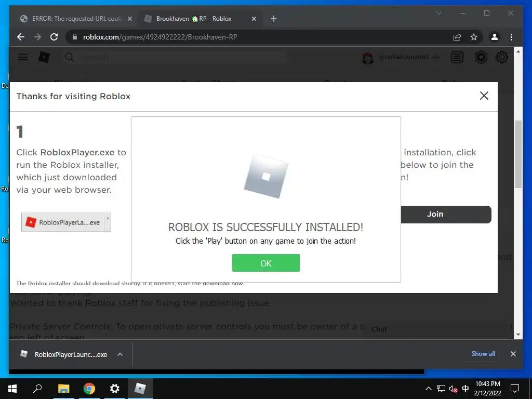This screenshot has width=532, height=399.
Task: Click Show all downloads
Action: tap(483, 353)
